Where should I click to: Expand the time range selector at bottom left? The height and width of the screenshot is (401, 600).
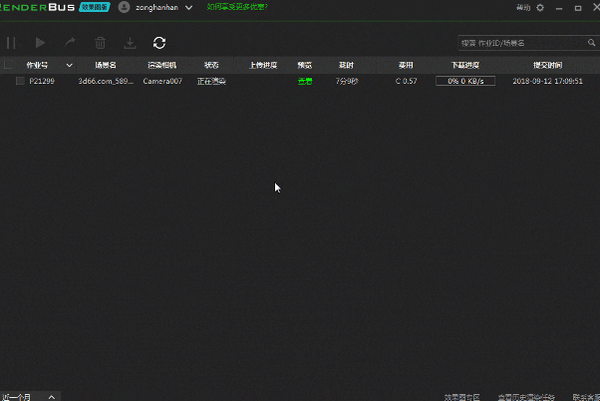point(51,396)
